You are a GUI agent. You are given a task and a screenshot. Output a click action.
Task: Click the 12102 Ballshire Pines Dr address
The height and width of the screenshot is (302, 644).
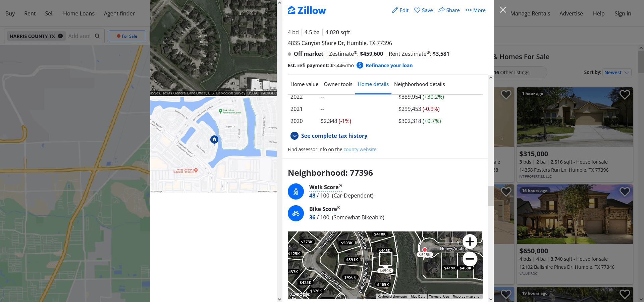[x=567, y=267]
